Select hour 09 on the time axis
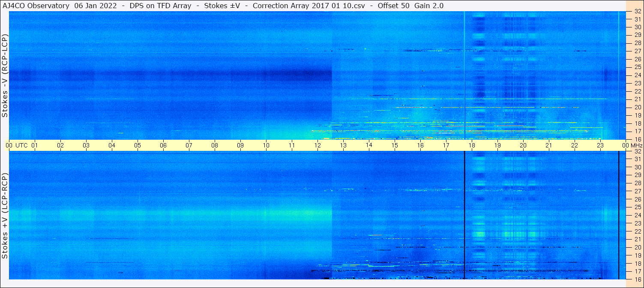Screen dimensions: 644x288 (x=240, y=145)
